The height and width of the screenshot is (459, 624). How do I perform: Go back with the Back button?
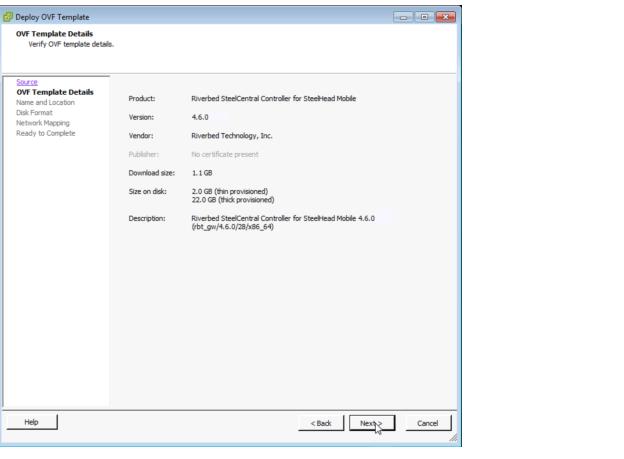[321, 423]
